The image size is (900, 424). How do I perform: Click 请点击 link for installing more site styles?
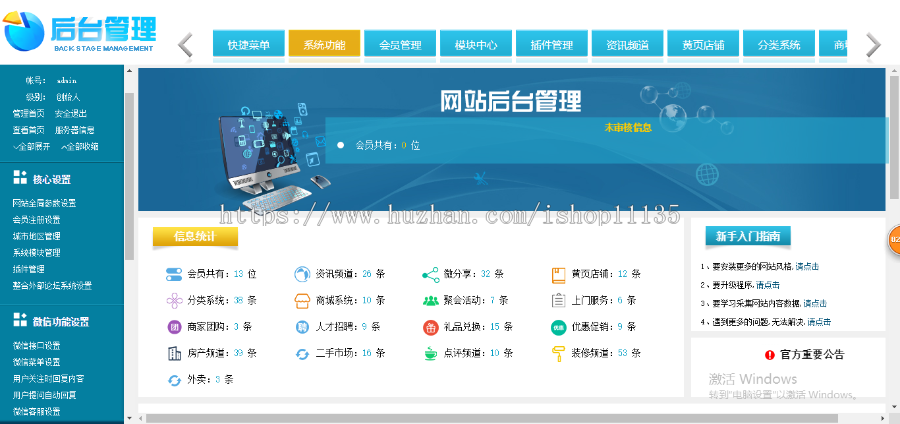(x=806, y=266)
